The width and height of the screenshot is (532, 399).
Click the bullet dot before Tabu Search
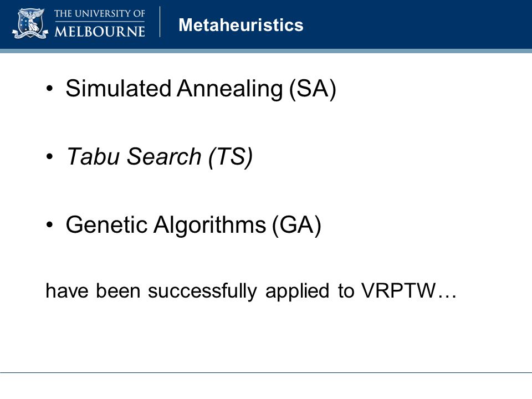pos(49,156)
